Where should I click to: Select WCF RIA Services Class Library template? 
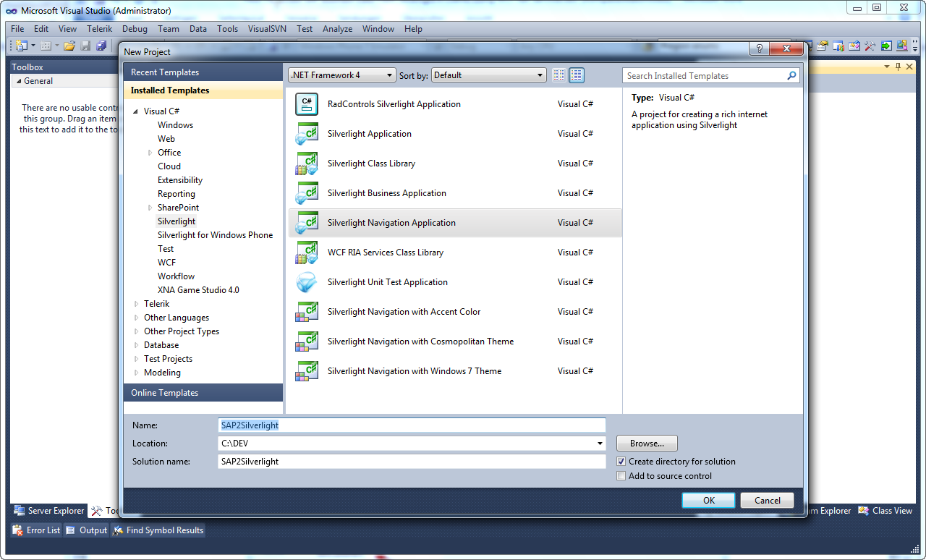coord(455,253)
